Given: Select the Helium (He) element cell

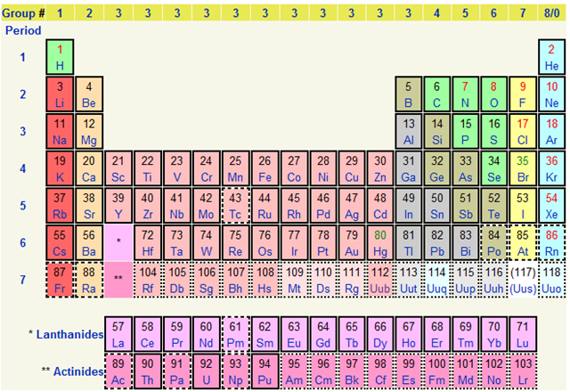Looking at the screenshot, I should click(551, 57).
